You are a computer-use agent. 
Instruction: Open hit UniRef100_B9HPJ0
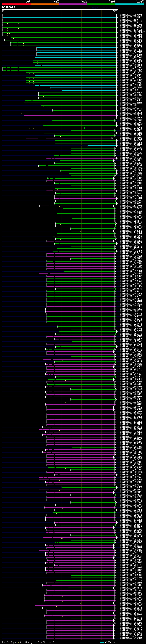click(131, 20)
